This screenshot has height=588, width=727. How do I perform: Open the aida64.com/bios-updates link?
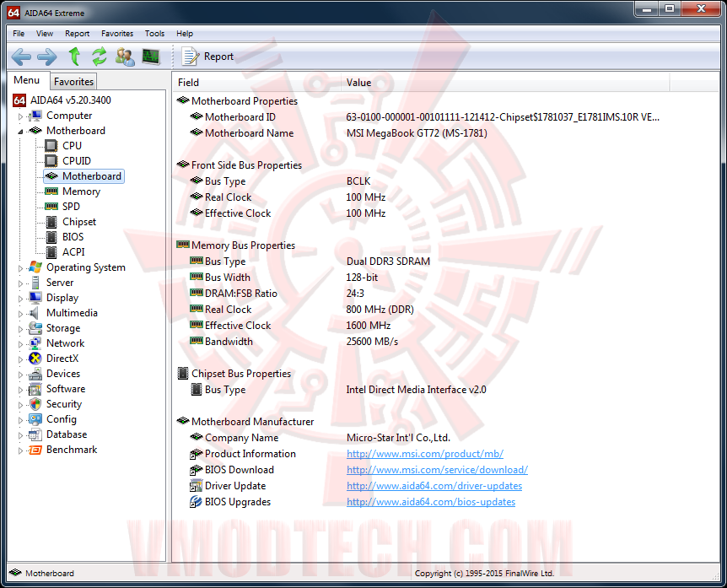tap(431, 502)
